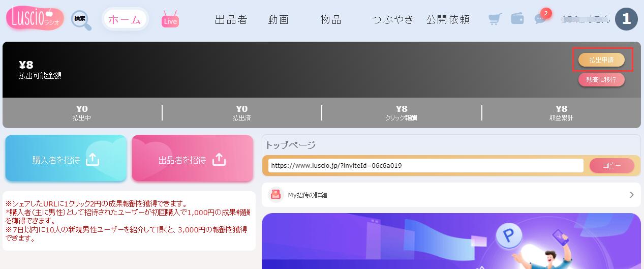This screenshot has width=644, height=269.
Task: Open chat messages with 2 notifications
Action: click(540, 19)
